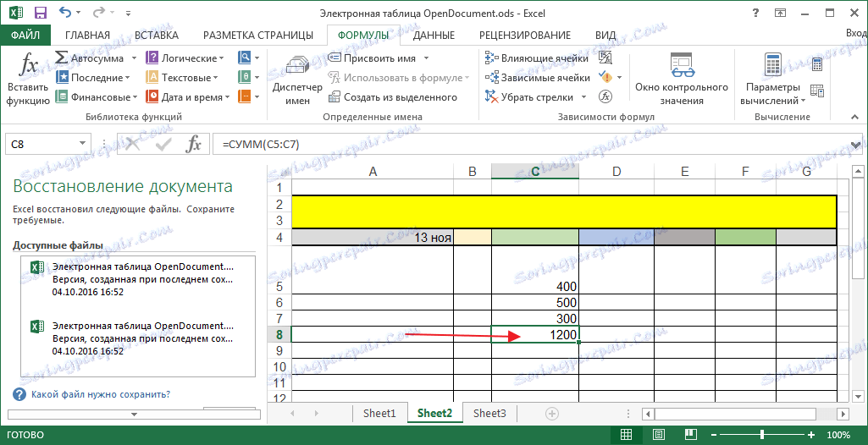The image size is (868, 445).
Task: Click the link Какой файл нужно сохранить?
Action: pos(100,394)
